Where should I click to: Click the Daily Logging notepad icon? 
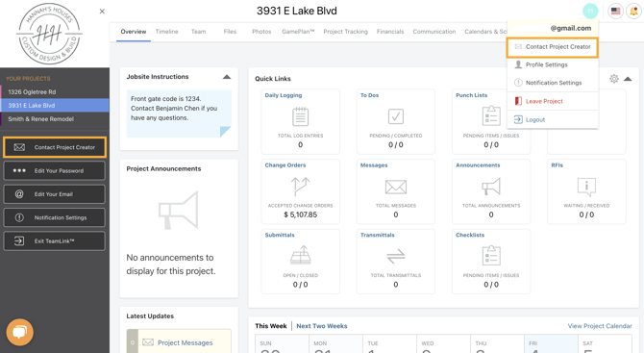click(x=300, y=116)
